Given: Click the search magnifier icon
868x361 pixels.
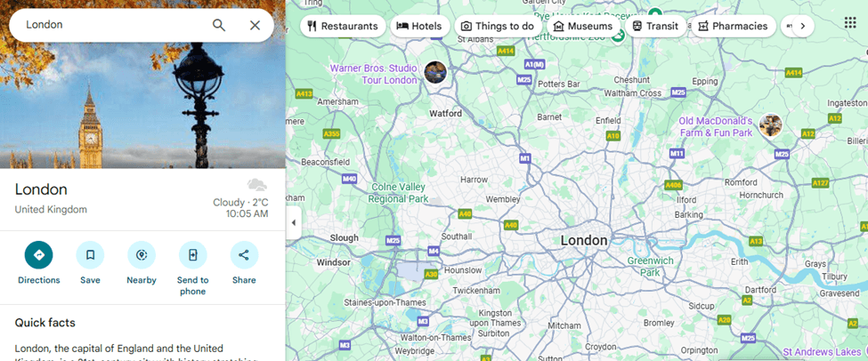Looking at the screenshot, I should (219, 25).
